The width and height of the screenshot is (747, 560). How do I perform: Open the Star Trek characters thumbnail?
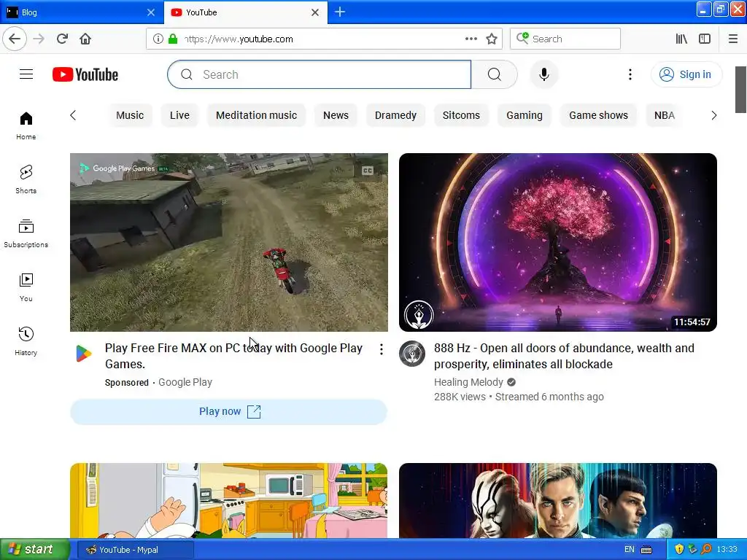point(558,500)
